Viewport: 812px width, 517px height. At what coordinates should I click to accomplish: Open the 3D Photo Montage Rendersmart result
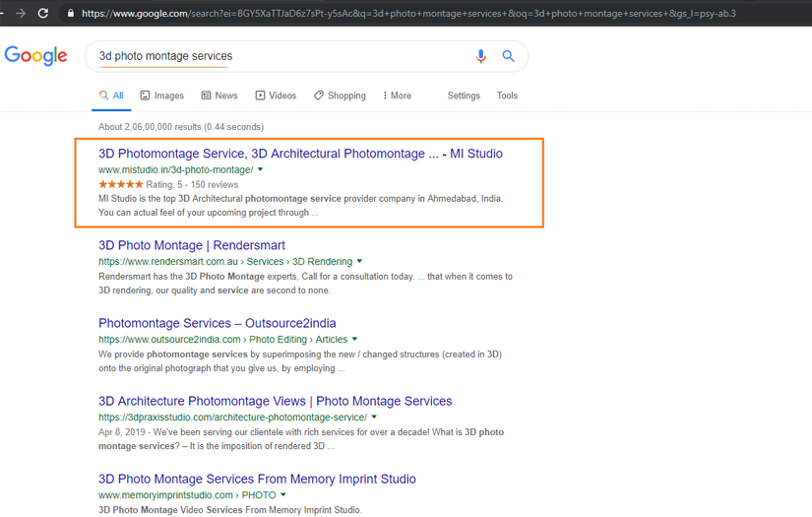pos(192,245)
